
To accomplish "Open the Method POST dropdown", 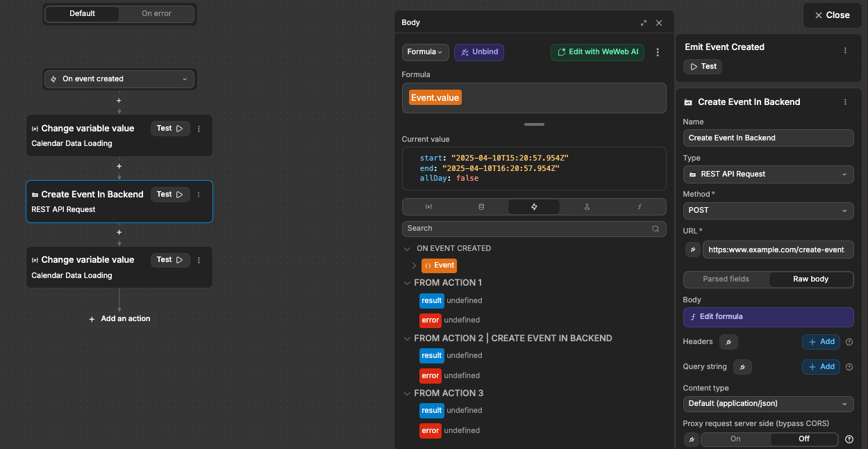I will coord(768,210).
